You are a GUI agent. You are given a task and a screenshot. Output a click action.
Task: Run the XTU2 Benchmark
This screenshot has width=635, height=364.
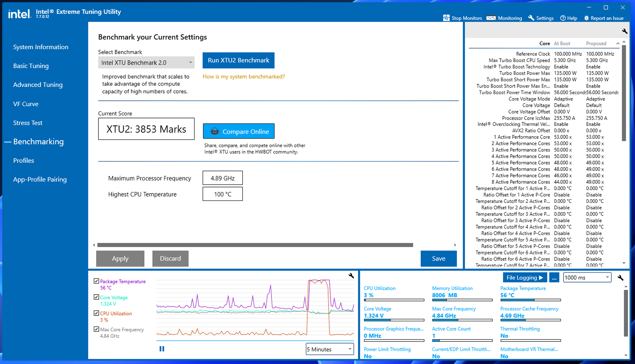click(x=238, y=60)
